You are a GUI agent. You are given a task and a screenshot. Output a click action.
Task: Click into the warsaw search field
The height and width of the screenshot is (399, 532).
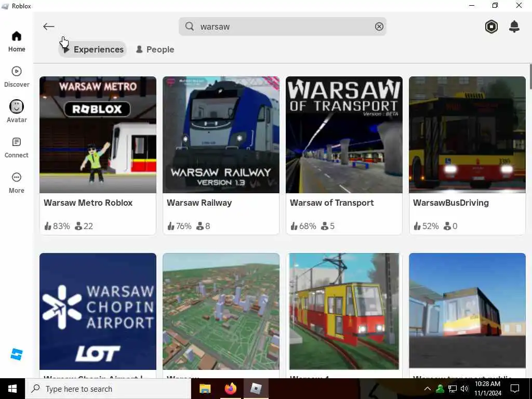[x=283, y=26]
